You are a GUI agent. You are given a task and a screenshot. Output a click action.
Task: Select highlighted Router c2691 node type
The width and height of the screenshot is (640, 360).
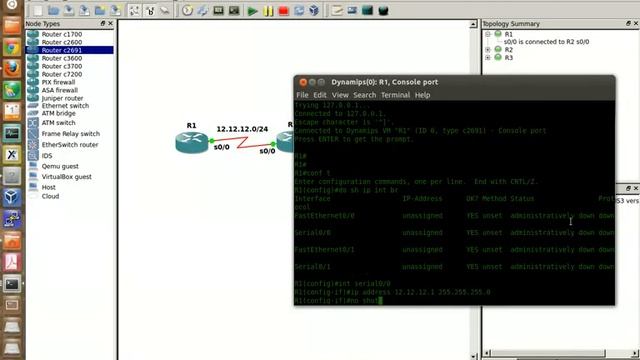(70, 50)
